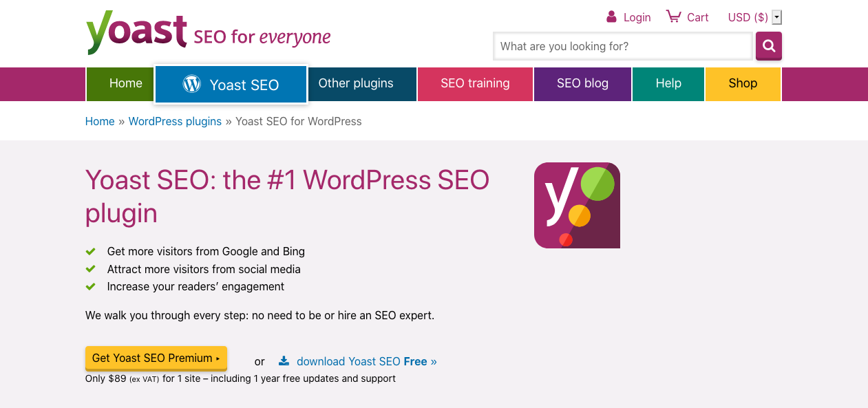The width and height of the screenshot is (868, 408).
Task: Click Get Yoast SEO Premium button
Action: pos(156,358)
